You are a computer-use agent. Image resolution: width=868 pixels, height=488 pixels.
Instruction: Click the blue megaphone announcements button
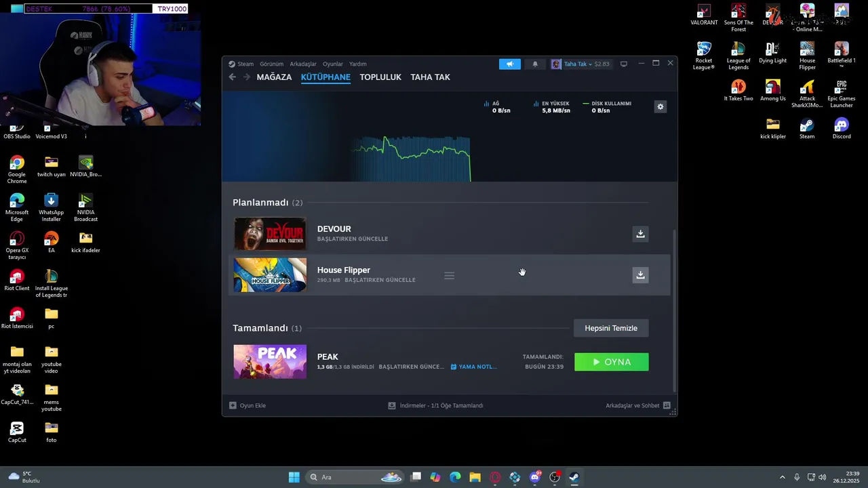point(510,64)
